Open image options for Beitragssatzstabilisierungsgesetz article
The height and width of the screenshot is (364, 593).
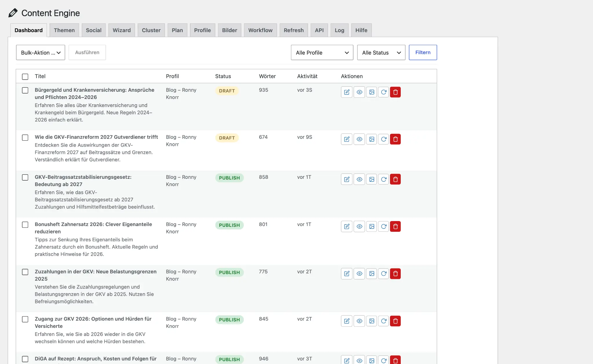pos(372,179)
